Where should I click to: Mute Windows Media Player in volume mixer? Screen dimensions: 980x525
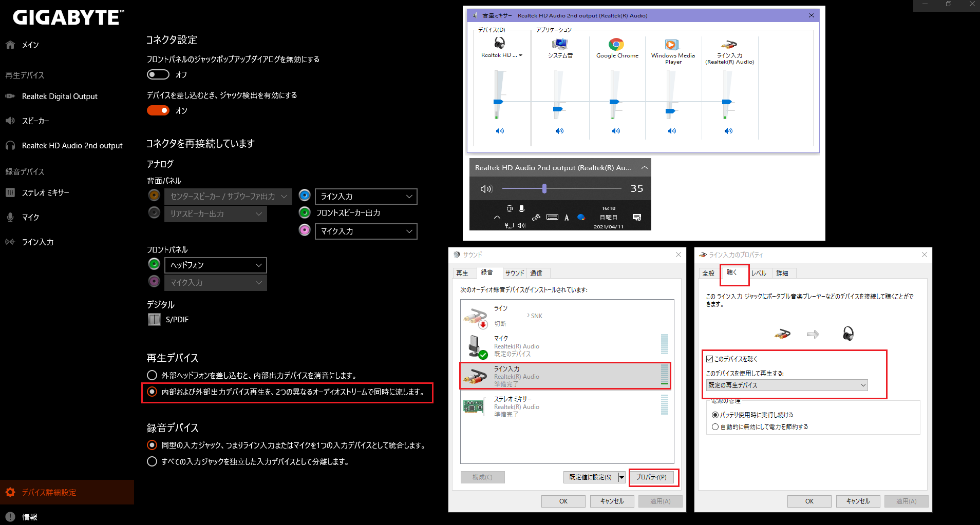pos(672,131)
